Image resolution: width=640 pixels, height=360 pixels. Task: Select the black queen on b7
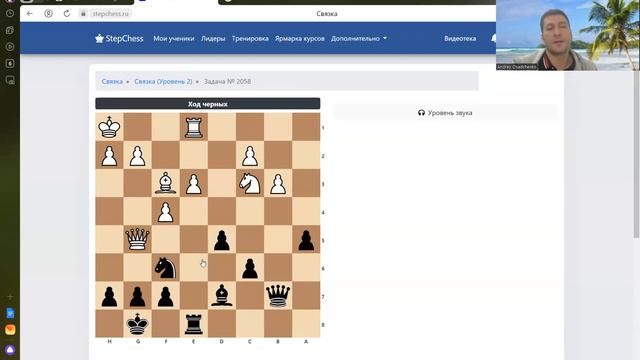[x=278, y=296]
